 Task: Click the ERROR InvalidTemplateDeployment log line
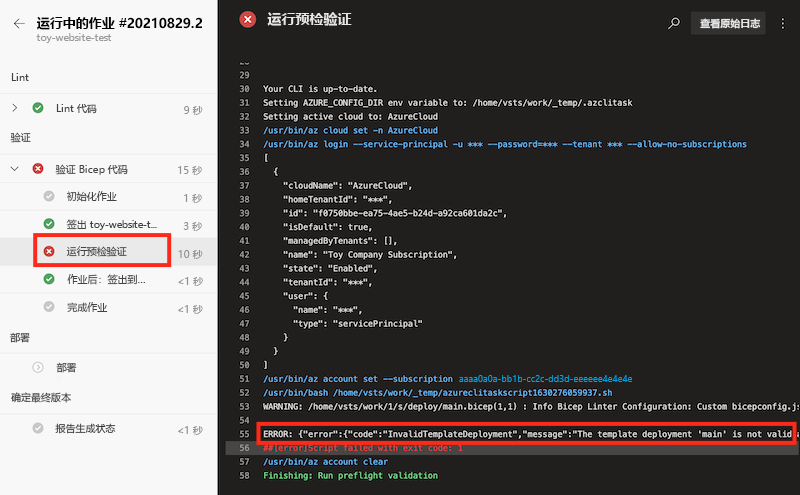(x=528, y=434)
